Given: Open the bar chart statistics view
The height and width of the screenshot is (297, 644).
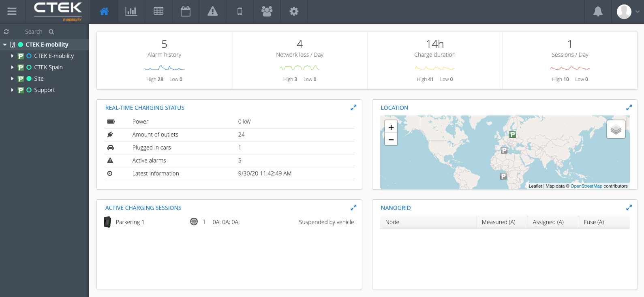Looking at the screenshot, I should (x=131, y=11).
